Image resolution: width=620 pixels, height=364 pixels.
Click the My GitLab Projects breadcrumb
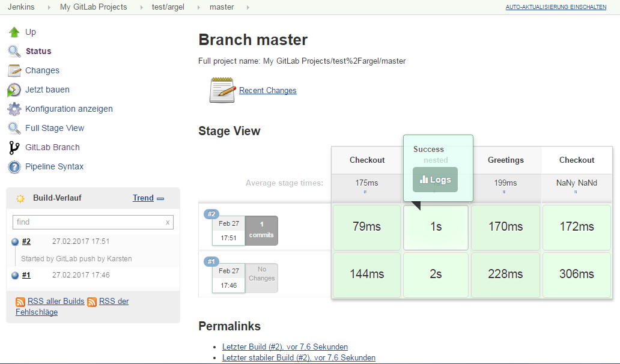click(x=94, y=7)
